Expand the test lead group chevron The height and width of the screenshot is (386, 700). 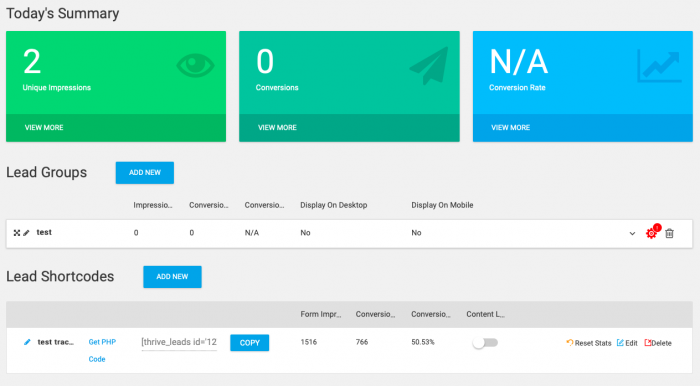632,233
